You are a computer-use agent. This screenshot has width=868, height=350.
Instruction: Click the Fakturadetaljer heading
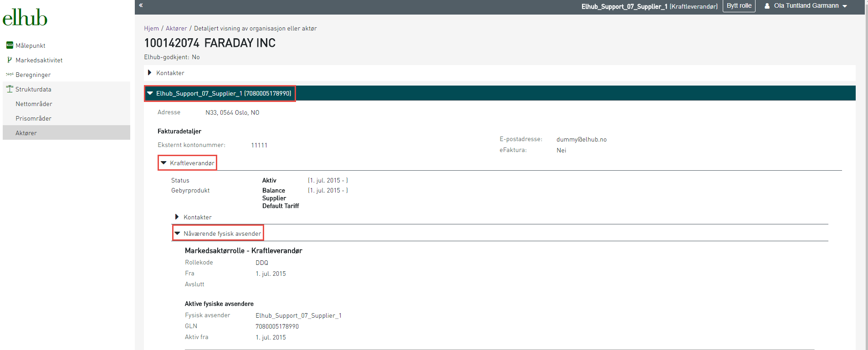[x=179, y=131]
